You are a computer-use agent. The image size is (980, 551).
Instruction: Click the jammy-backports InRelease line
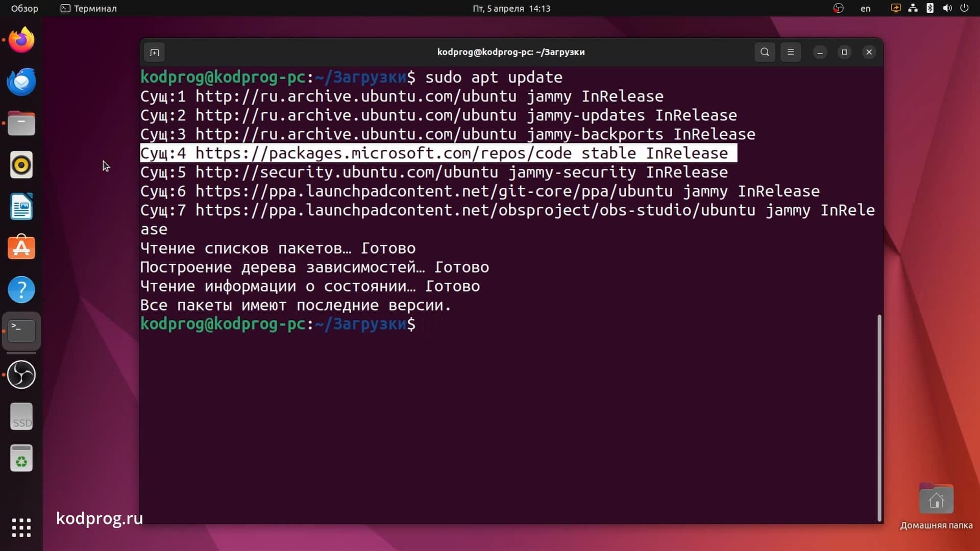pyautogui.click(x=448, y=134)
